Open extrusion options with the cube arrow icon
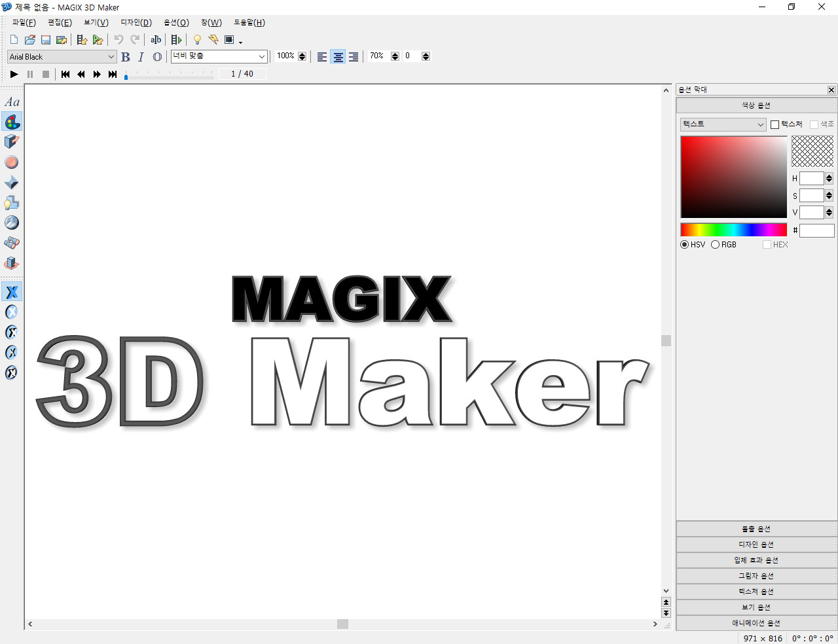Screen dimensions: 838x644 pyautogui.click(x=12, y=142)
